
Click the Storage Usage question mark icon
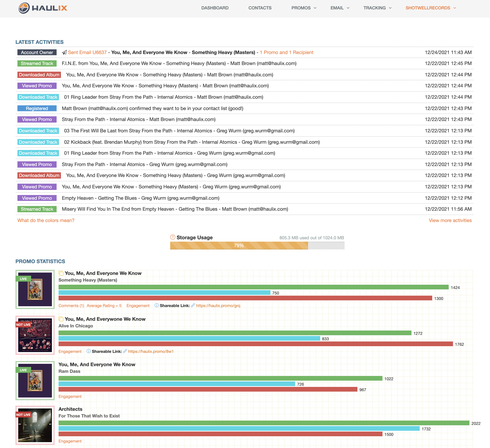173,237
